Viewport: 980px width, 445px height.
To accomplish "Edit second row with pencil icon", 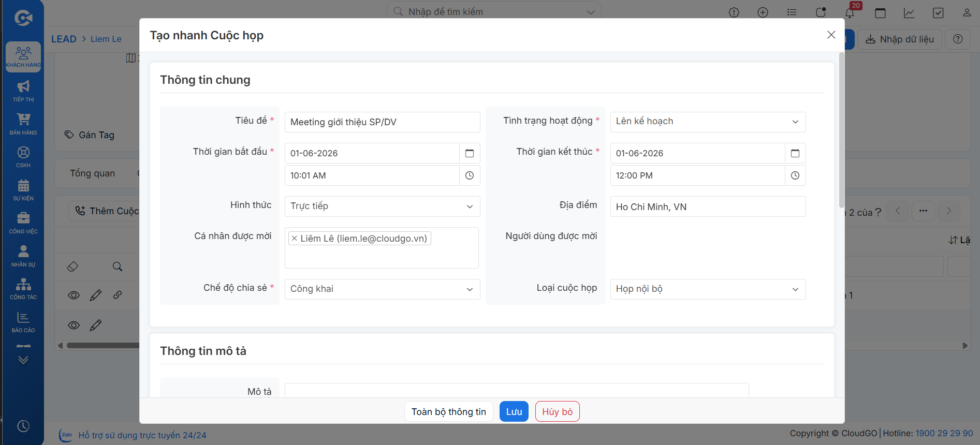I will tap(96, 325).
